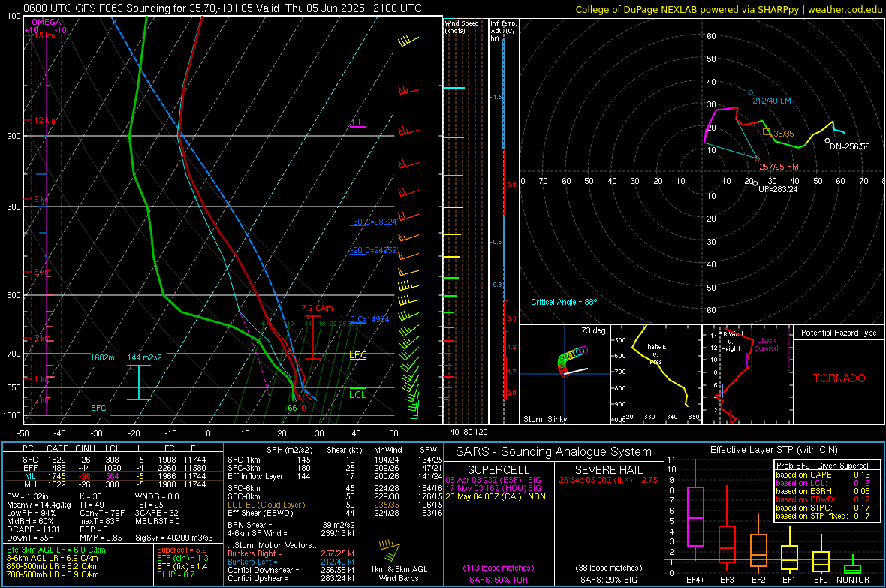Image resolution: width=886 pixels, height=588 pixels.
Task: Click the 'Classic Supercell' label
Action: coord(767,345)
